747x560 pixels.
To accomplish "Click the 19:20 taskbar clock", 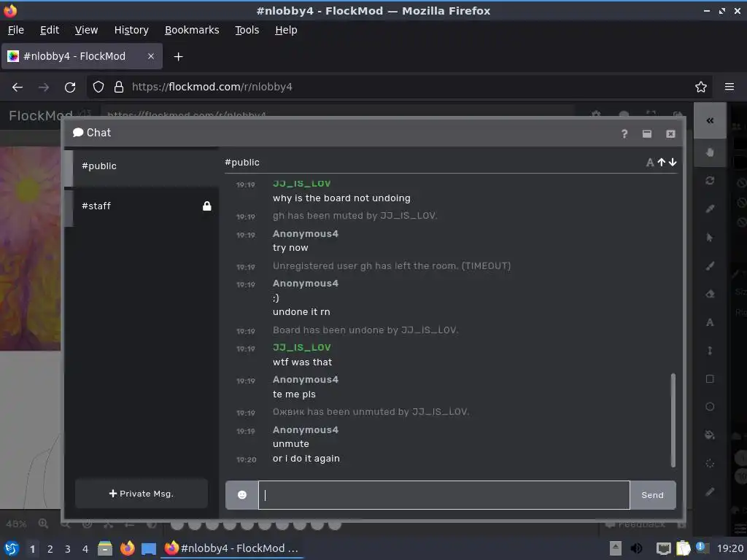I will 730,548.
